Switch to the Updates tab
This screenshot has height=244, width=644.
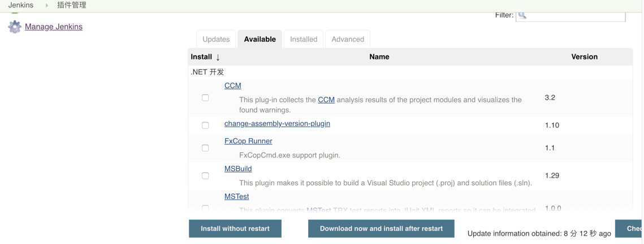tap(216, 39)
